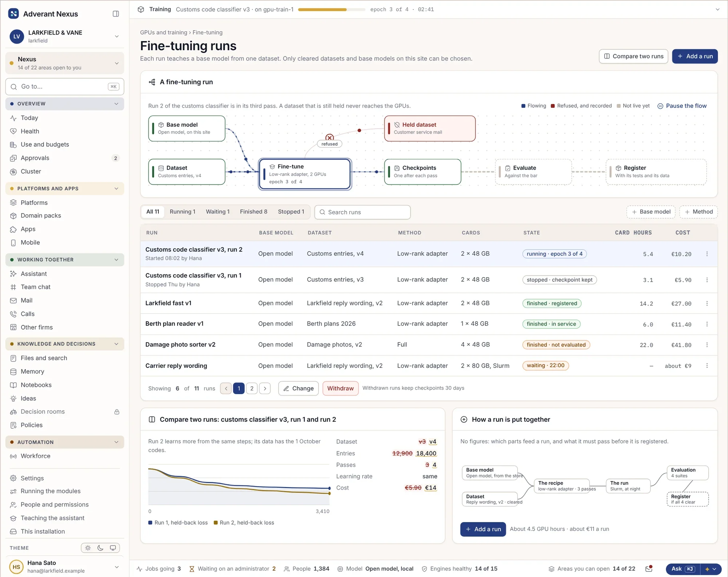Click the Compare two runs button

[x=633, y=56]
